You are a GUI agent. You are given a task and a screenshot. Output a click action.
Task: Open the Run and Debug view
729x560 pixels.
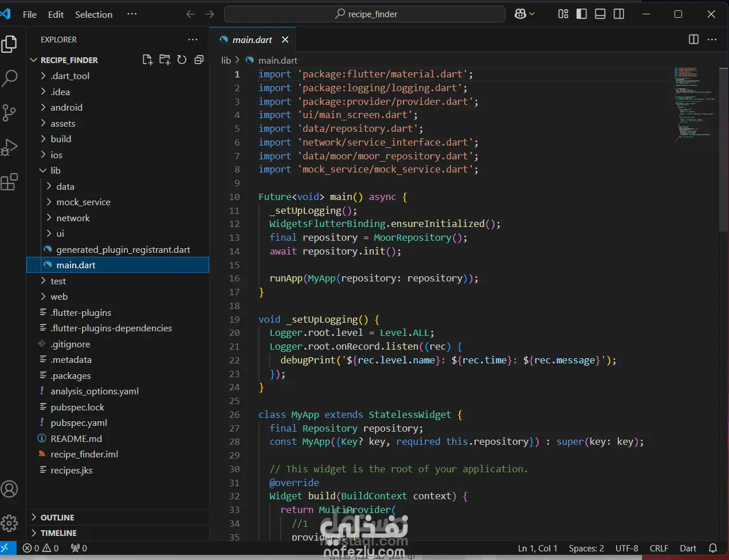pos(10,147)
